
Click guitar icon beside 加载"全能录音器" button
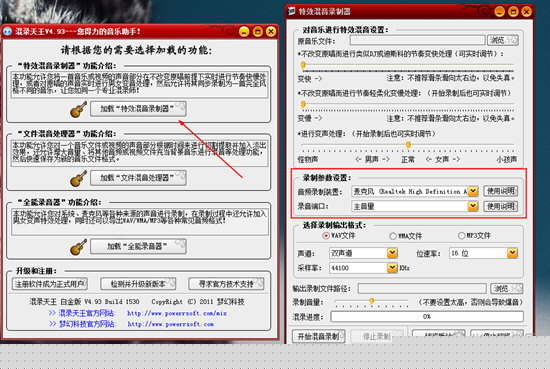tap(78, 247)
